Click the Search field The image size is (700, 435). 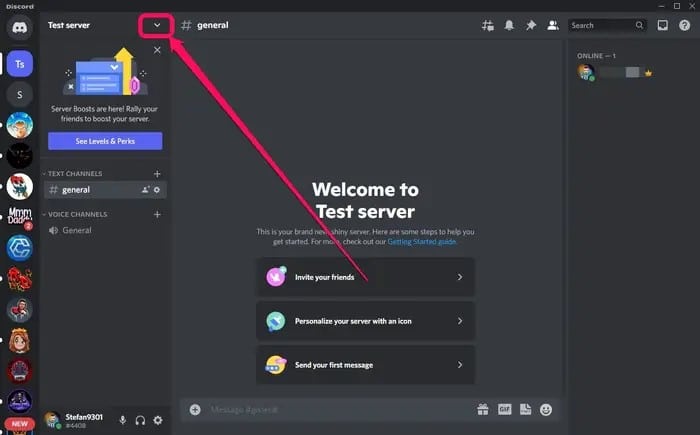(608, 25)
